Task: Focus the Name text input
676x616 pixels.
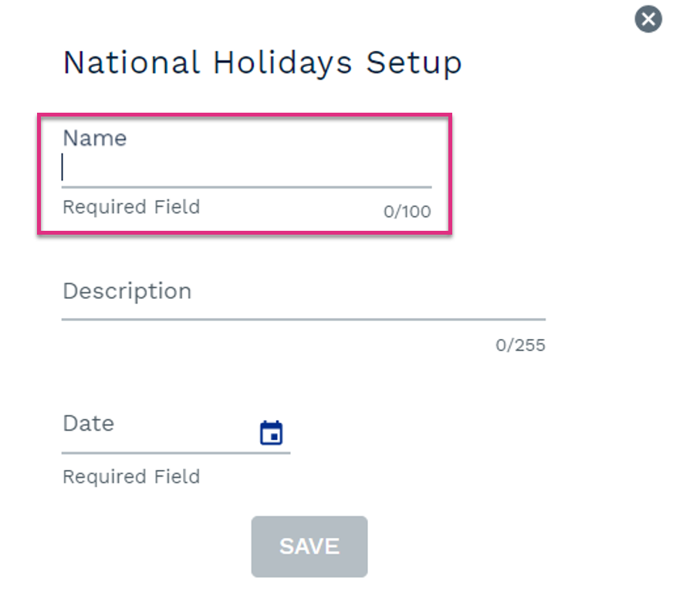Action: (x=247, y=168)
